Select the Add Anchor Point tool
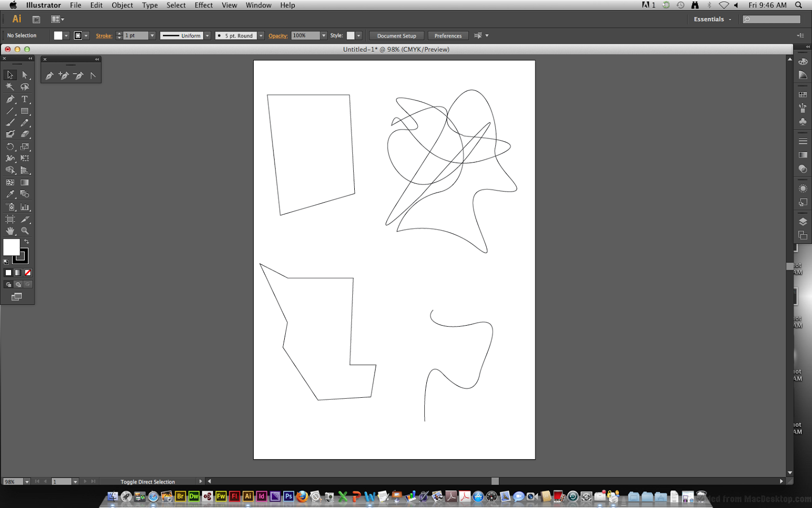Image resolution: width=812 pixels, height=508 pixels. pyautogui.click(x=63, y=75)
